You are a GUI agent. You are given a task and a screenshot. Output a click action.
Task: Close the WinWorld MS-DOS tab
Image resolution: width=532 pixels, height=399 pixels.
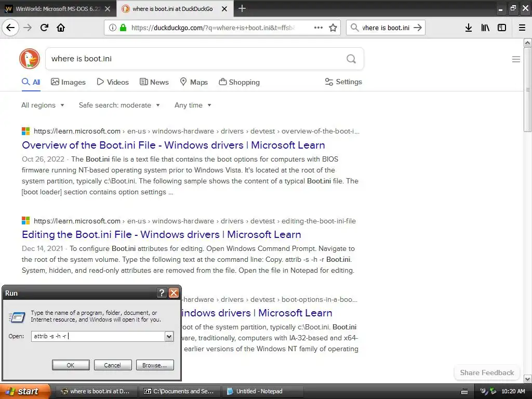tap(108, 9)
